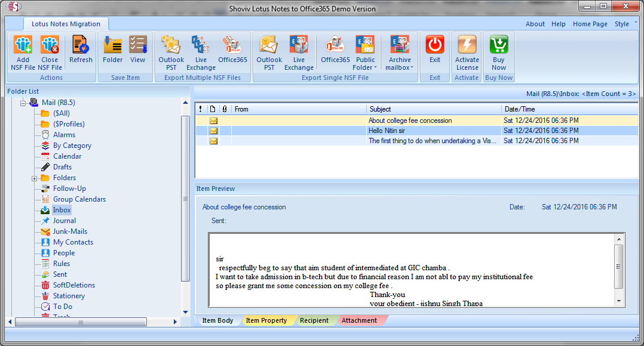
Task: Click the View icon in Save Item
Action: (137, 49)
